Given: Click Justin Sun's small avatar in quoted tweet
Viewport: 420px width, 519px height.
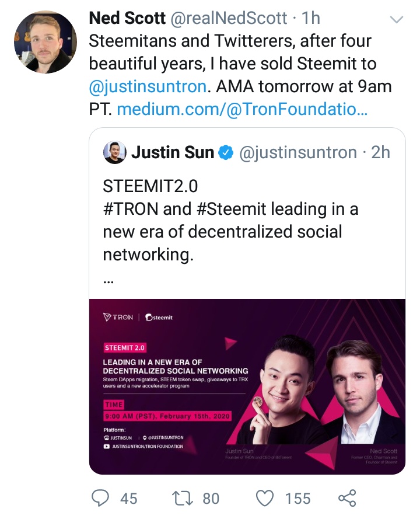Looking at the screenshot, I should click(114, 153).
